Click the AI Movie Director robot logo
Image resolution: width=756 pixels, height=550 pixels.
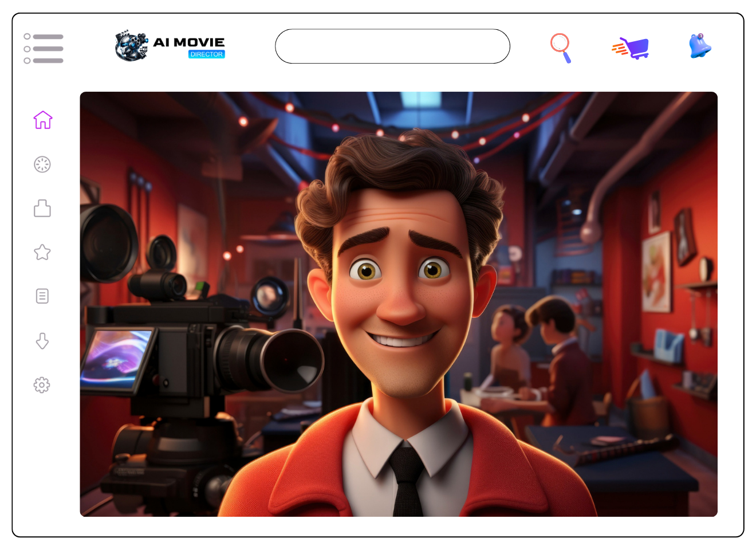click(x=131, y=46)
